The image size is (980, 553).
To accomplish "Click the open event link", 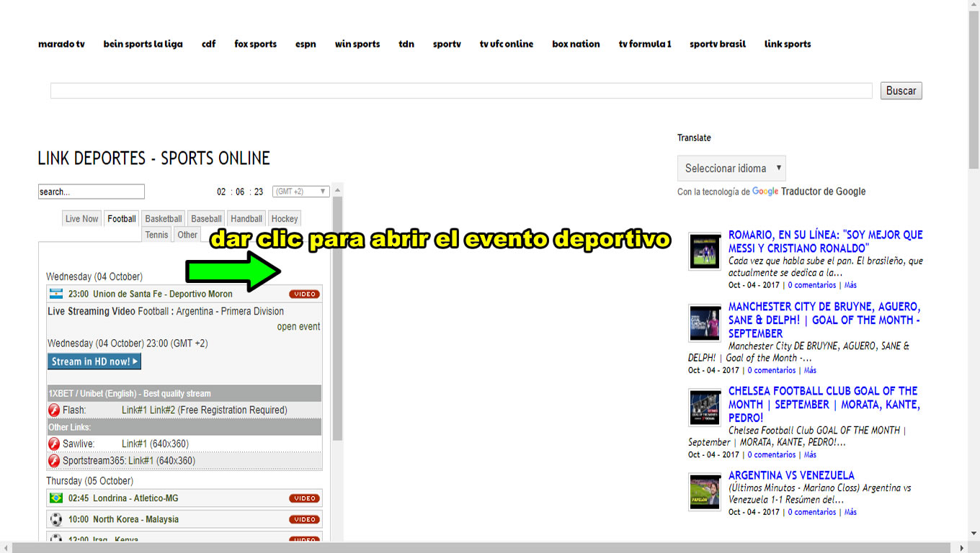I will coord(299,327).
